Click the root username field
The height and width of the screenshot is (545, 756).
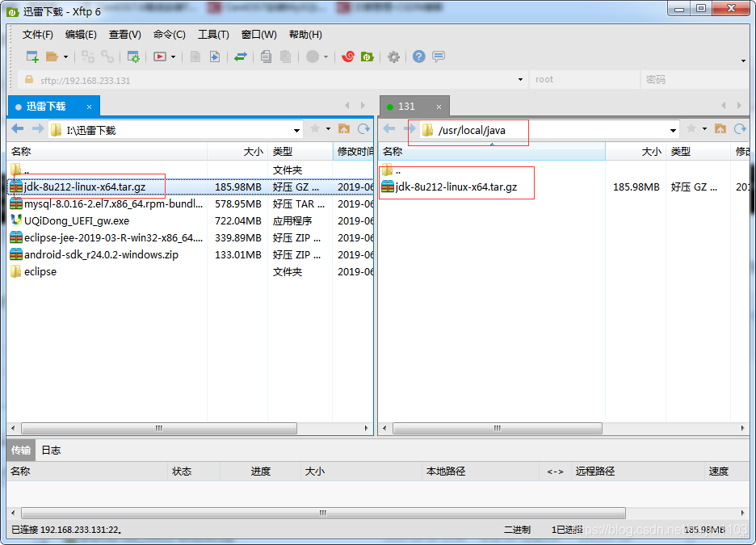(584, 80)
